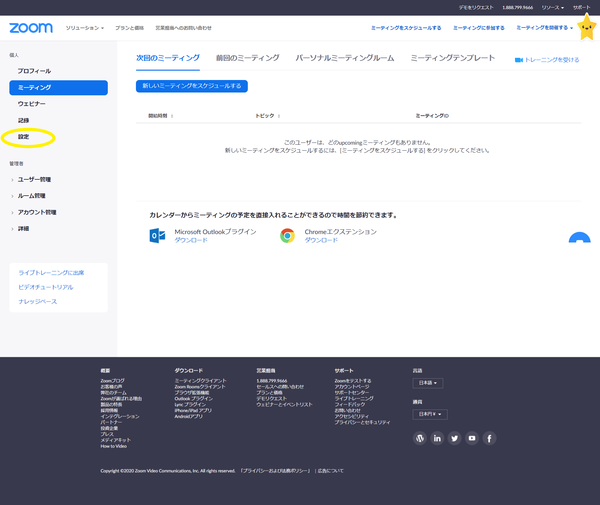Click the Zoom Roomsクライアント footer link
Screen dimensions: 600x505
pyautogui.click(x=200, y=387)
